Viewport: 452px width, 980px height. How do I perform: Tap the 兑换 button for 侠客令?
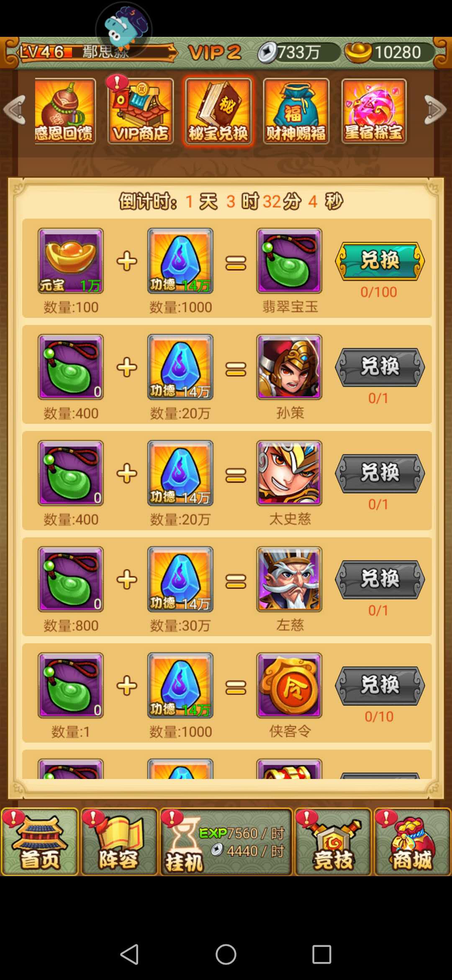[380, 686]
